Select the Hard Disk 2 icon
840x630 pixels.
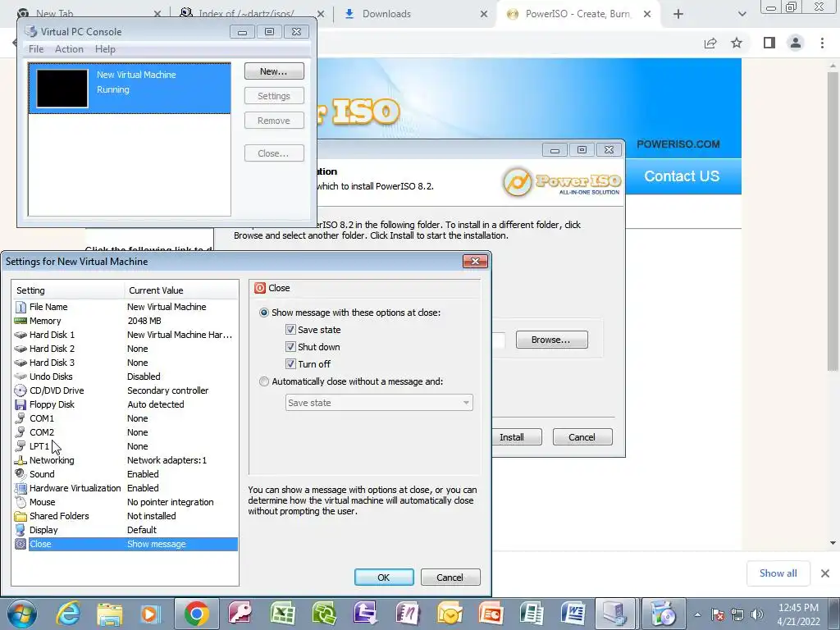(21, 349)
